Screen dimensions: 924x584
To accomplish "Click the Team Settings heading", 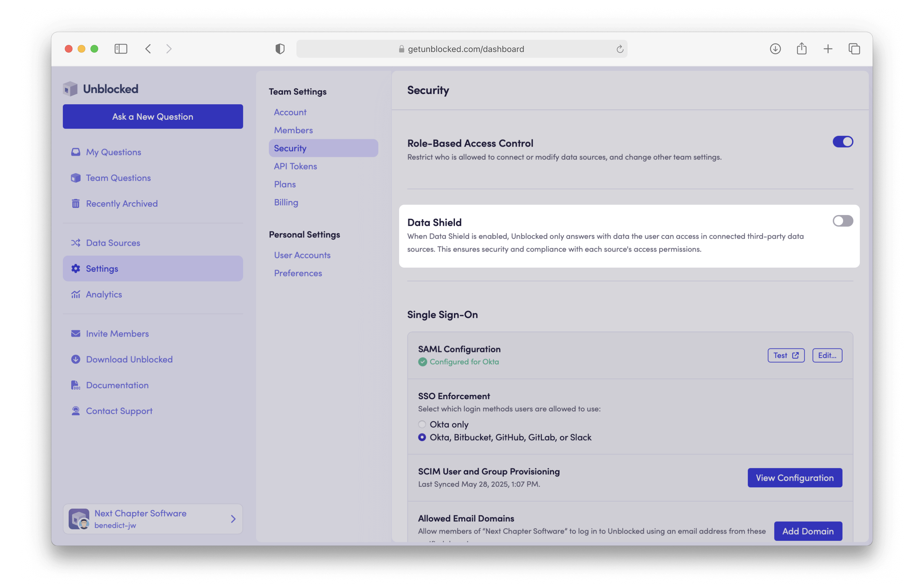I will pos(297,91).
